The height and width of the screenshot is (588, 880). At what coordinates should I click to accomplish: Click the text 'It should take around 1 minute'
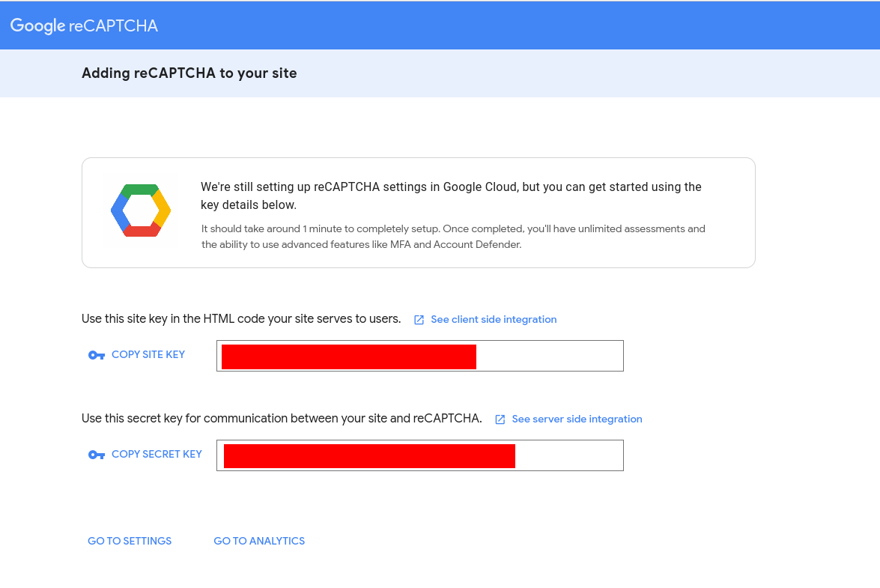[x=453, y=237]
